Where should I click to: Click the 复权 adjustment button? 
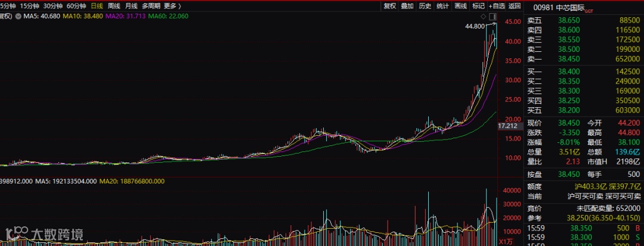point(390,6)
